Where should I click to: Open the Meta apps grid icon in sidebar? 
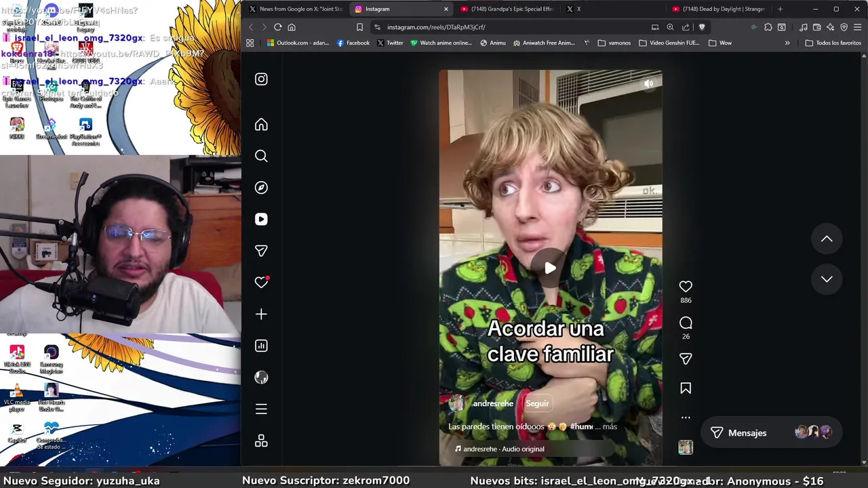[x=261, y=441]
